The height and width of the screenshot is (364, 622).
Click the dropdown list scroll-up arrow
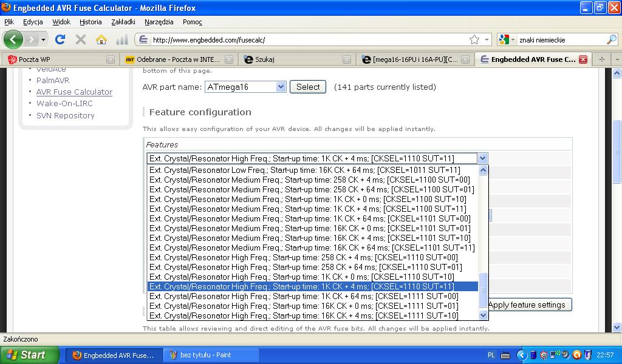pyautogui.click(x=483, y=170)
